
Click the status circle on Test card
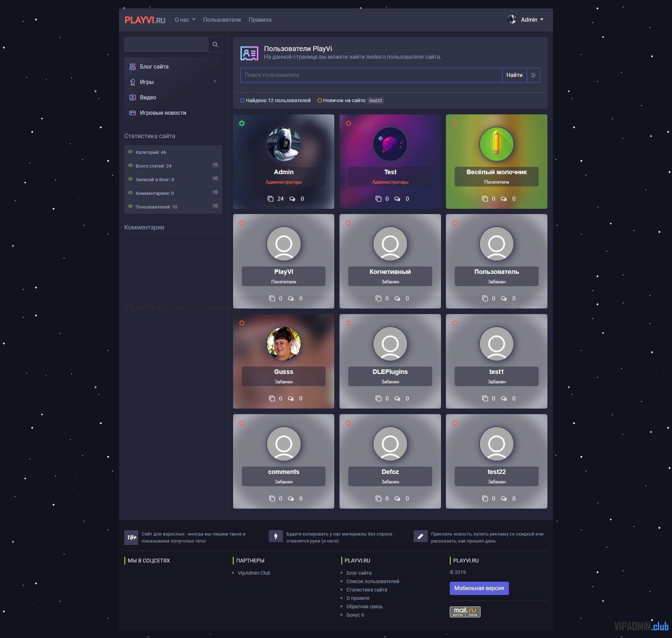pyautogui.click(x=348, y=123)
